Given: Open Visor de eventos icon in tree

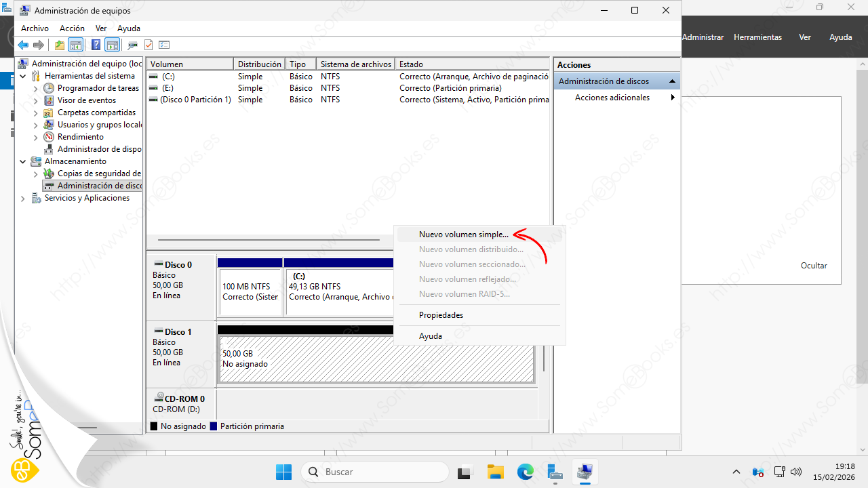Looking at the screenshot, I should point(49,100).
